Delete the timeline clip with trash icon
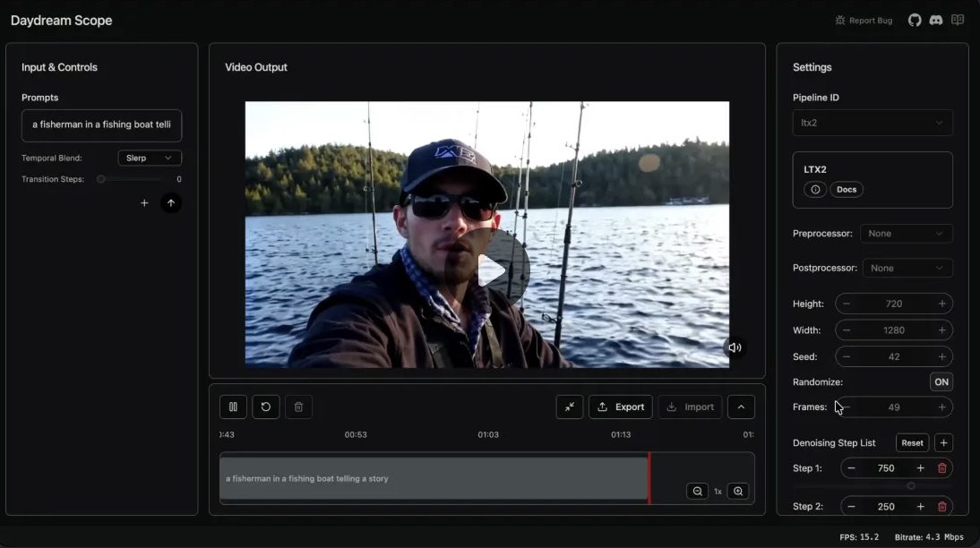This screenshot has width=980, height=548. coord(298,407)
